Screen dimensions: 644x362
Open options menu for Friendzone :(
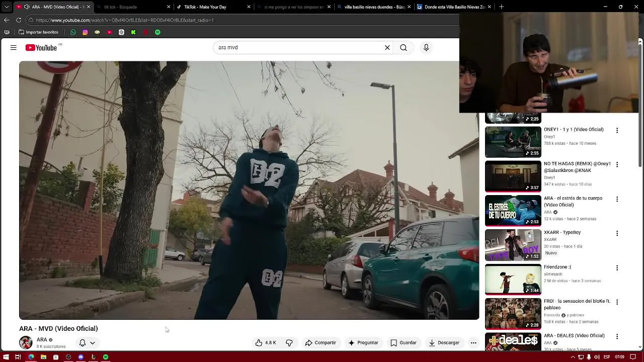click(617, 267)
